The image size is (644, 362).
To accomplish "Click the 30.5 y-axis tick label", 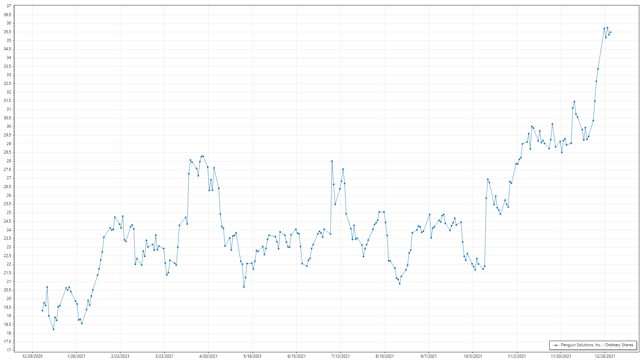I will [x=7, y=118].
